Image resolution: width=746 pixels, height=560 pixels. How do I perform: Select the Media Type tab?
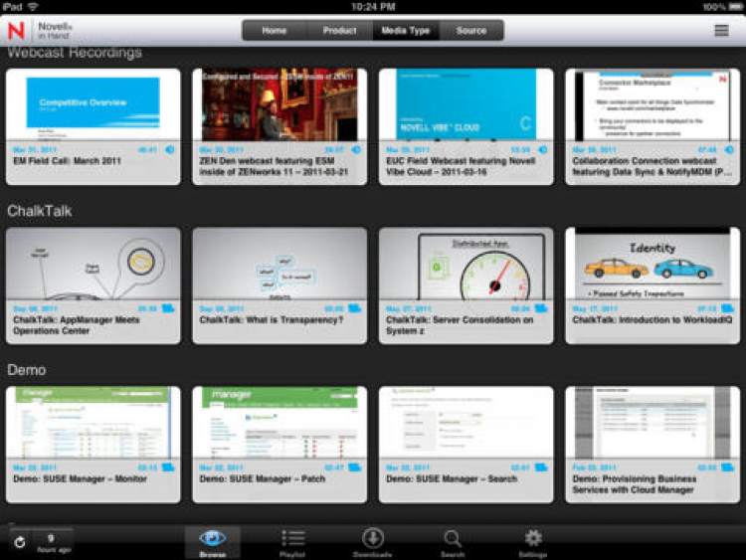click(406, 31)
